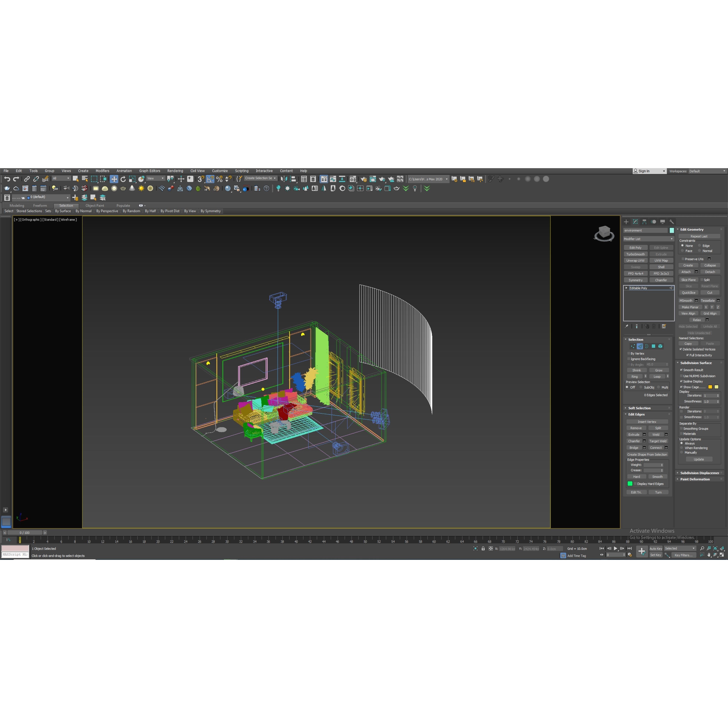Image resolution: width=728 pixels, height=728 pixels.
Task: Open the Rendering menu
Action: pyautogui.click(x=175, y=171)
